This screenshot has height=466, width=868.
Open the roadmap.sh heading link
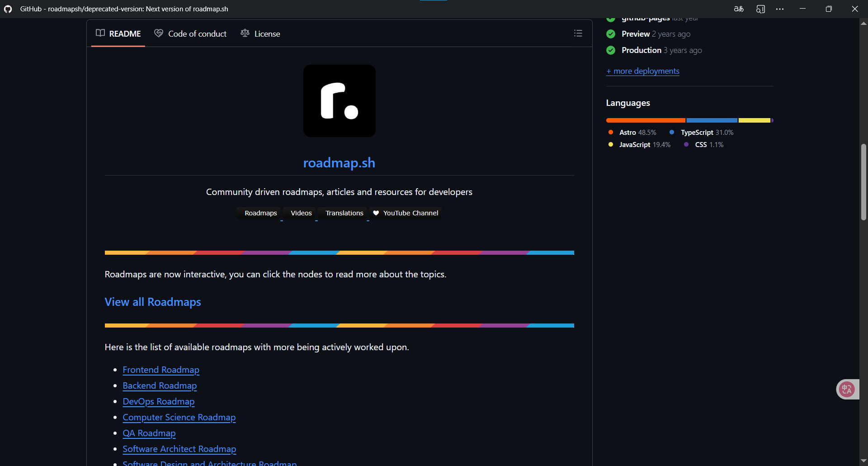339,163
